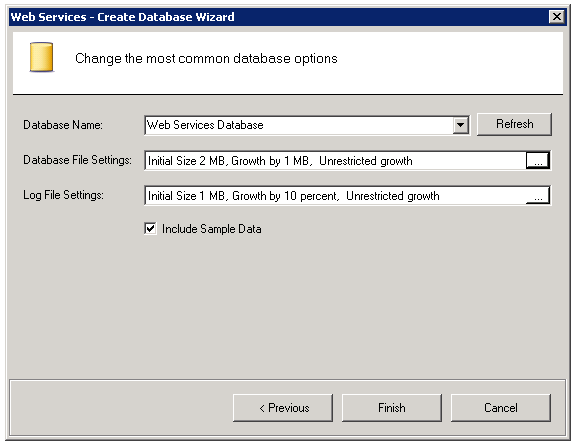
Task: Click the Include Sample Data label text
Action: 212,229
